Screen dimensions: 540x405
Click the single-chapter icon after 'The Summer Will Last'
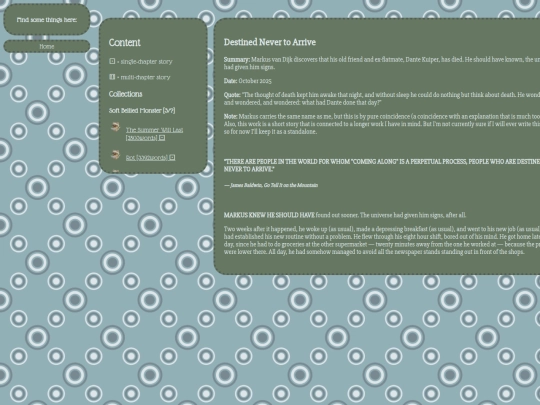tap(162, 138)
